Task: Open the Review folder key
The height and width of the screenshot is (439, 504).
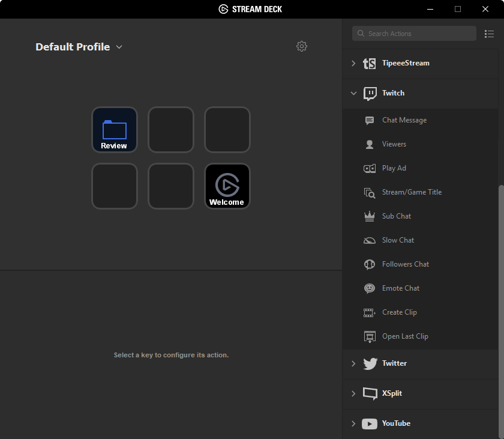Action: (x=115, y=130)
